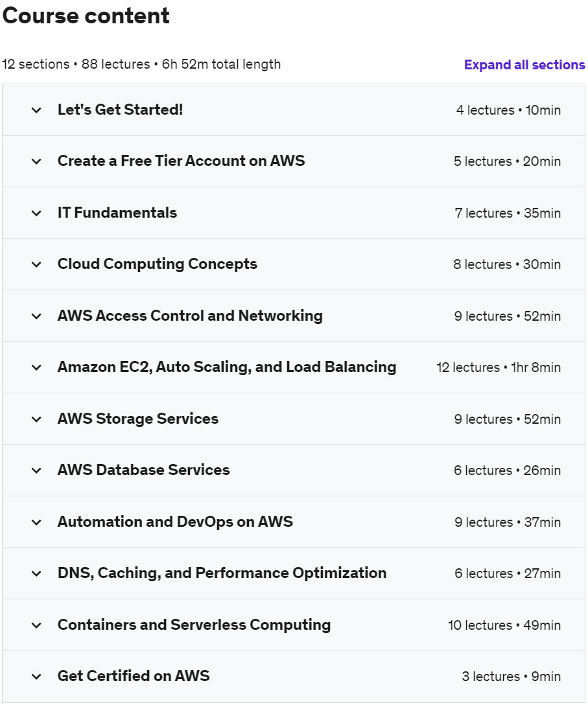Open DNS, Caching, and Performance Optimization section
The width and height of the screenshot is (588, 705).
(x=222, y=573)
